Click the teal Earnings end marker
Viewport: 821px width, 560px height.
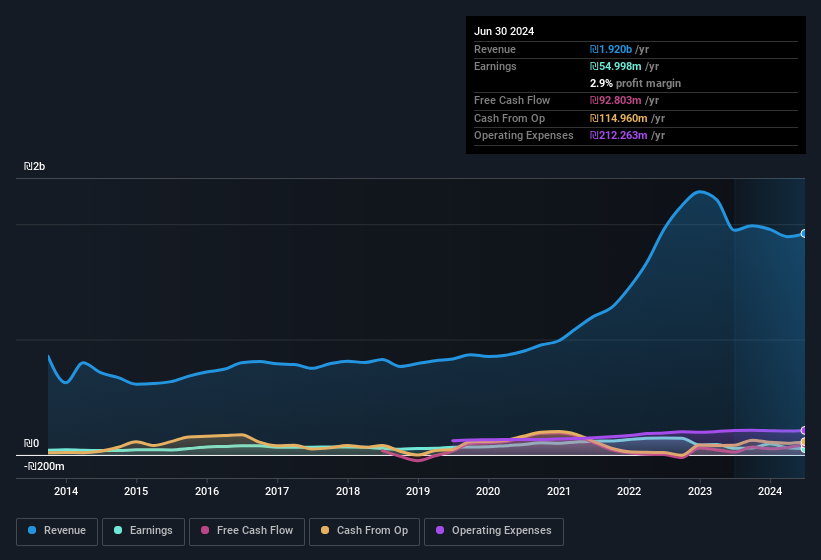coord(804,449)
